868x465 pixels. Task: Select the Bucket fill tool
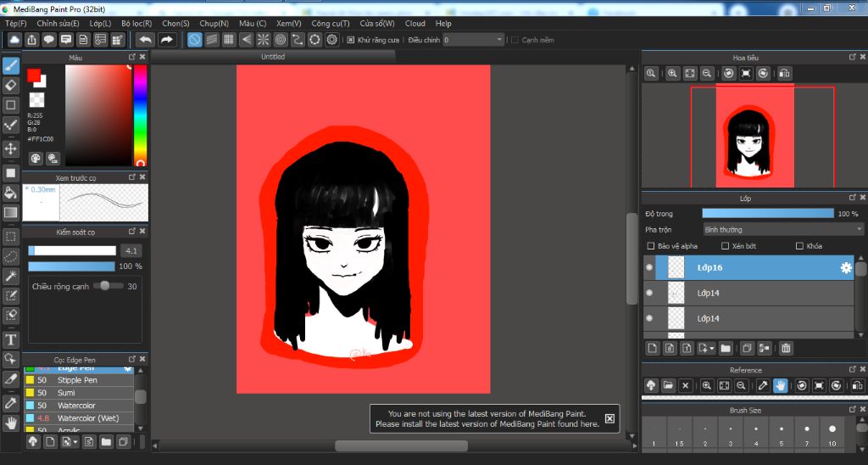[x=10, y=193]
